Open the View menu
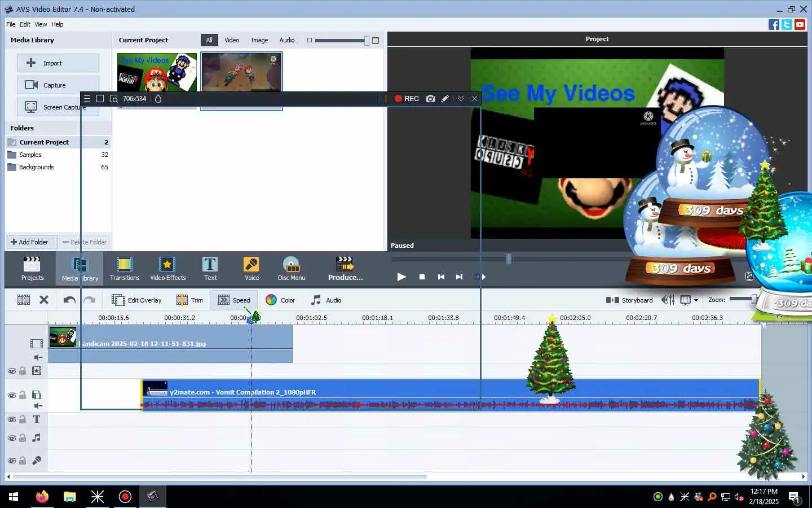This screenshot has width=812, height=508. tap(41, 24)
